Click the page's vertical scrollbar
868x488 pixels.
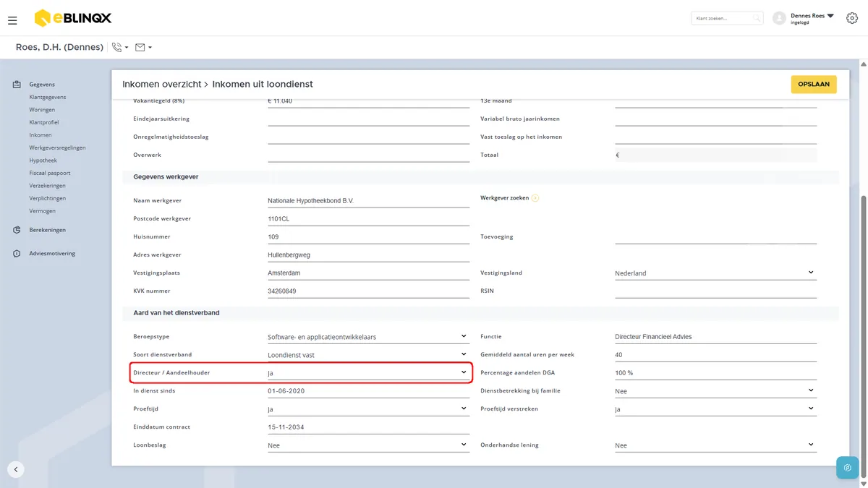click(x=863, y=336)
